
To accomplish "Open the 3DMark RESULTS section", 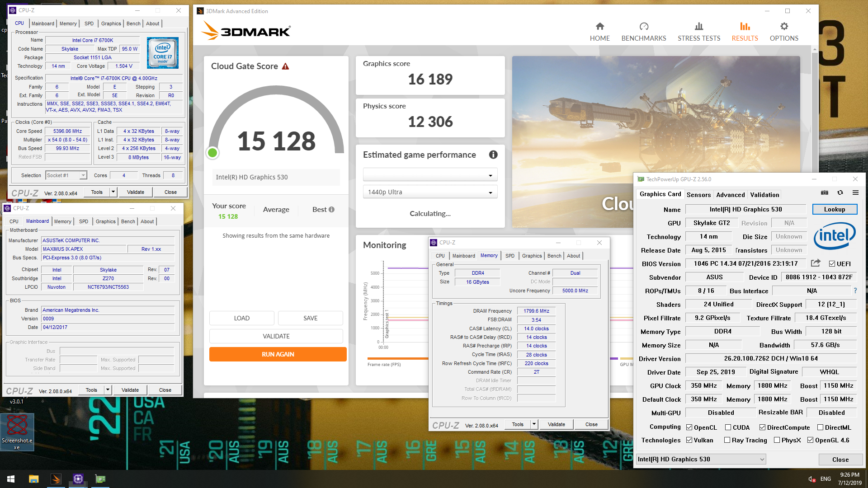I will 745,32.
